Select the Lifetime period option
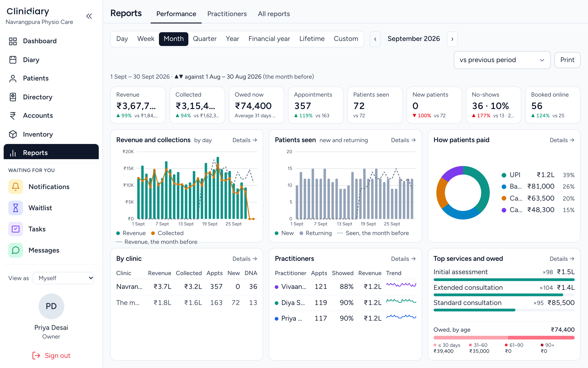Viewport: 588px width, 368px height. 312,39
